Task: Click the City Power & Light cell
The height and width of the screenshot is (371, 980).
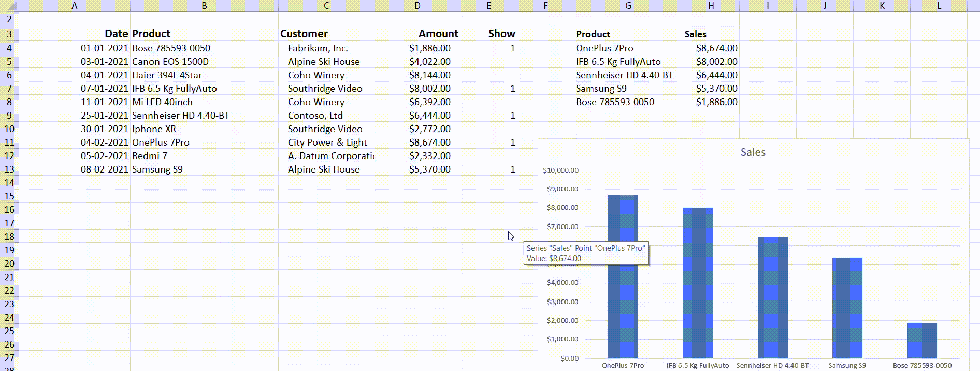Action: point(326,142)
